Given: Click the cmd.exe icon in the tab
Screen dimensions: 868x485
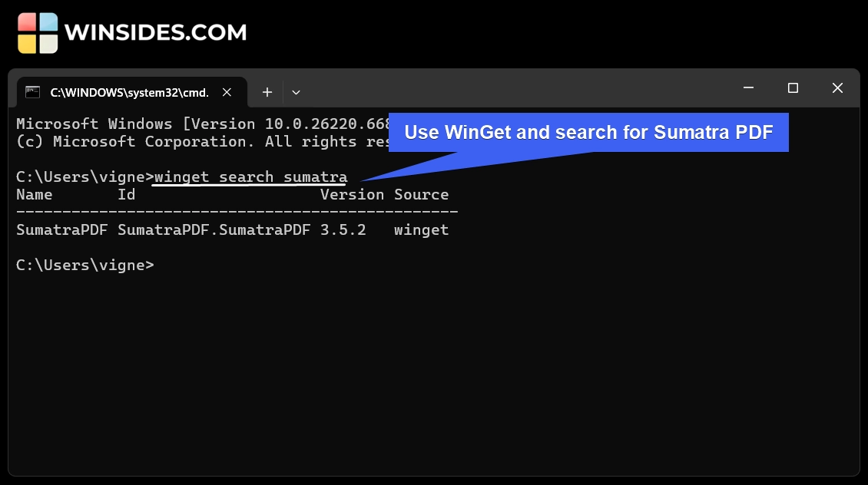Looking at the screenshot, I should pyautogui.click(x=32, y=92).
